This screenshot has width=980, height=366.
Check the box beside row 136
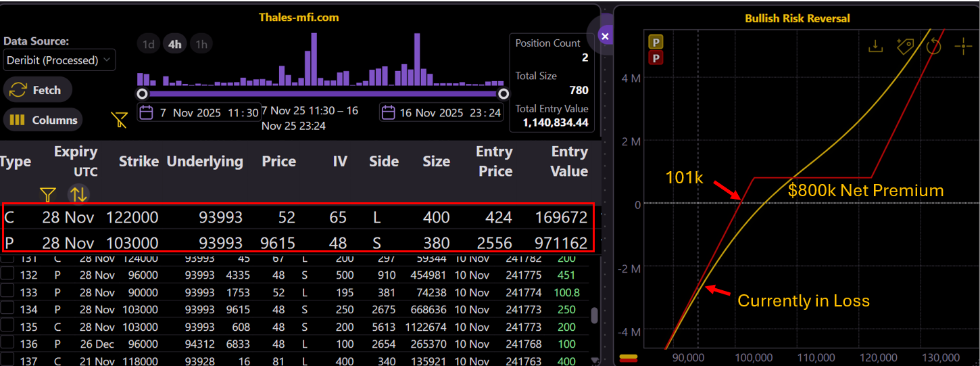point(8,344)
